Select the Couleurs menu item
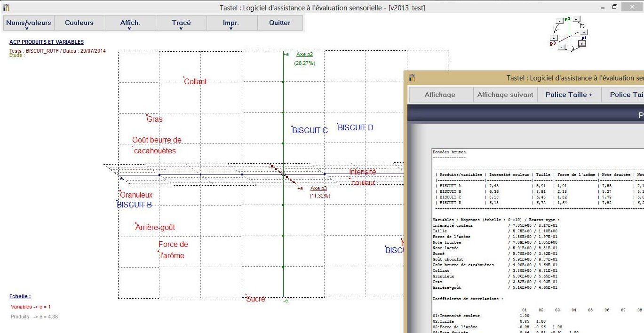Screen dimensions: 644x333 tap(79, 23)
